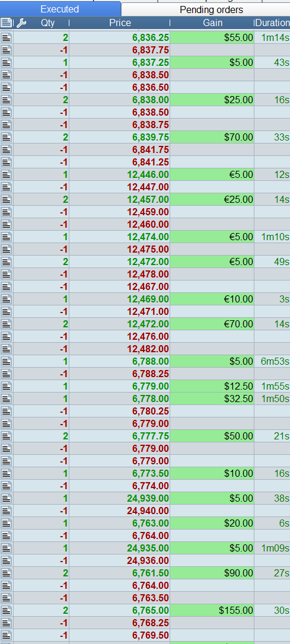The width and height of the screenshot is (290, 644).
Task: Select the $20.00 gain cell
Action: [212, 523]
